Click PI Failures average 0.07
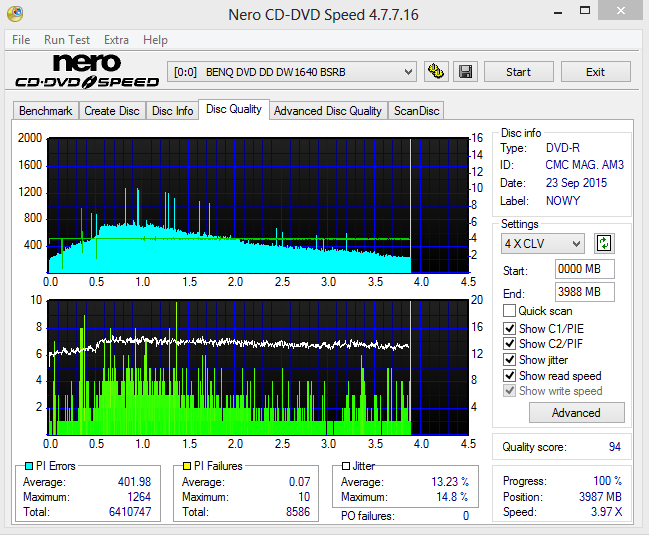Screen dimensions: 649x535 point(299,482)
